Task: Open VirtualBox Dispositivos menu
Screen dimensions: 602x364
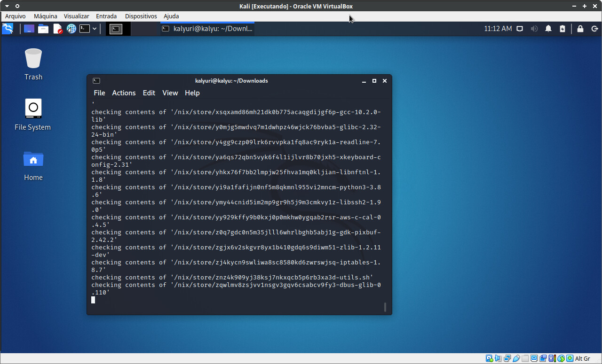Action: pyautogui.click(x=141, y=16)
